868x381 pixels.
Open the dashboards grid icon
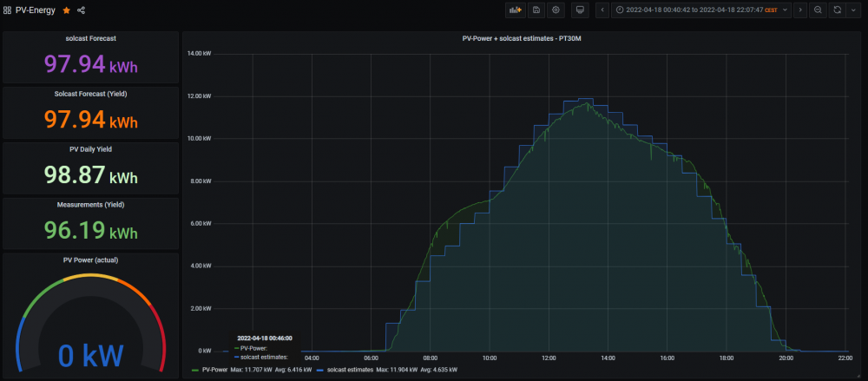(x=7, y=10)
